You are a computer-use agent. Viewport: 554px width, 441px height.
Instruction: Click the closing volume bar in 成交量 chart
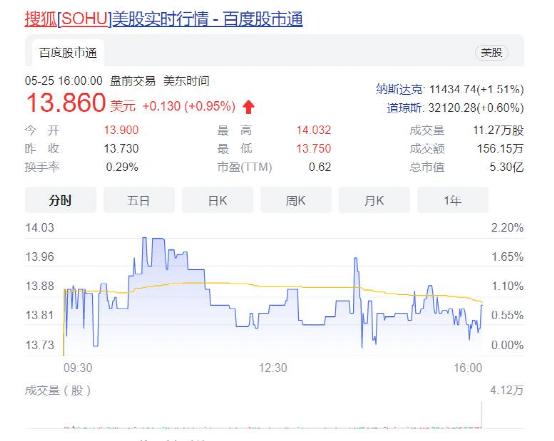[x=481, y=414]
